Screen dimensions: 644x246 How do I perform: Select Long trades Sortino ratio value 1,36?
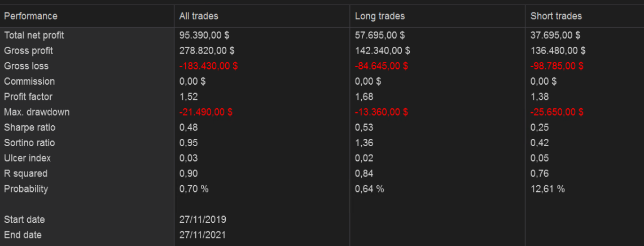point(364,143)
